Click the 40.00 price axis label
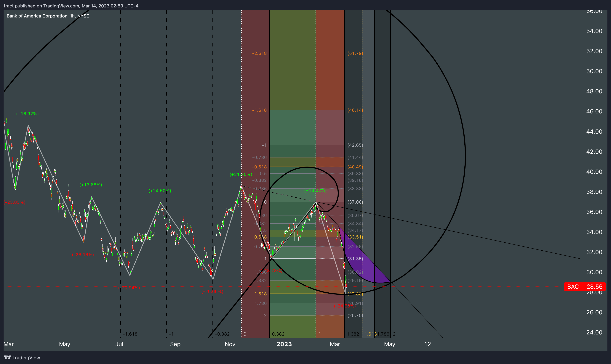The width and height of the screenshot is (611, 364). click(x=594, y=172)
